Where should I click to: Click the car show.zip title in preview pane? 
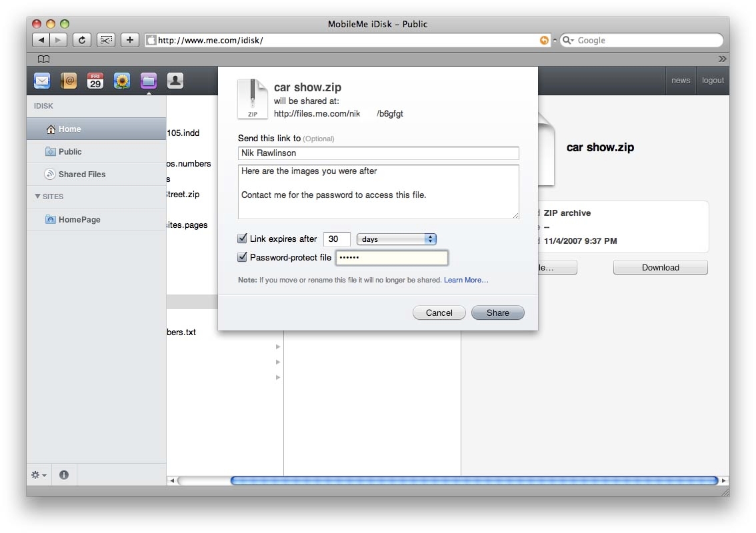coord(600,147)
